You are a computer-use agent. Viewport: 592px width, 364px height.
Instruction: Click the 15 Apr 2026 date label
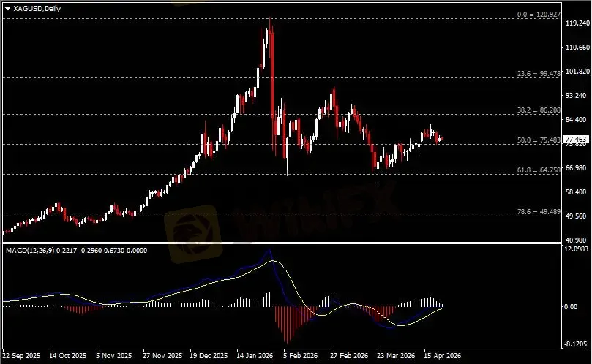[x=443, y=356]
